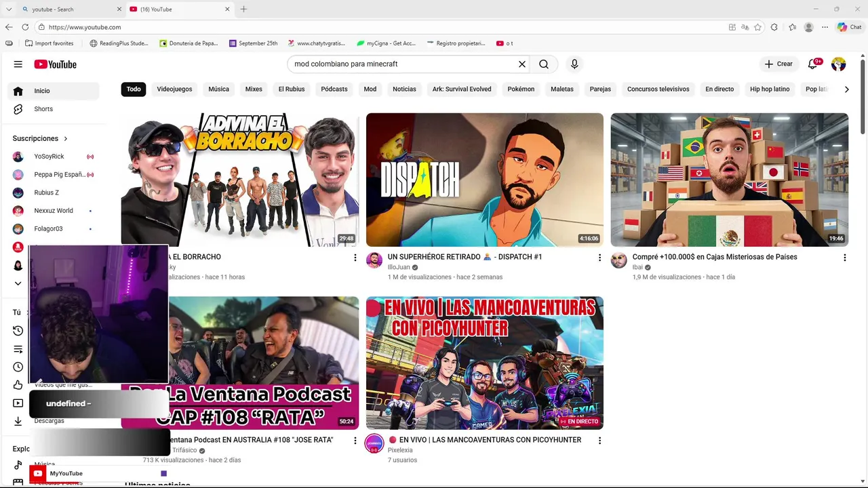
Task: Open options menu for the Dispatch video
Action: 599,258
